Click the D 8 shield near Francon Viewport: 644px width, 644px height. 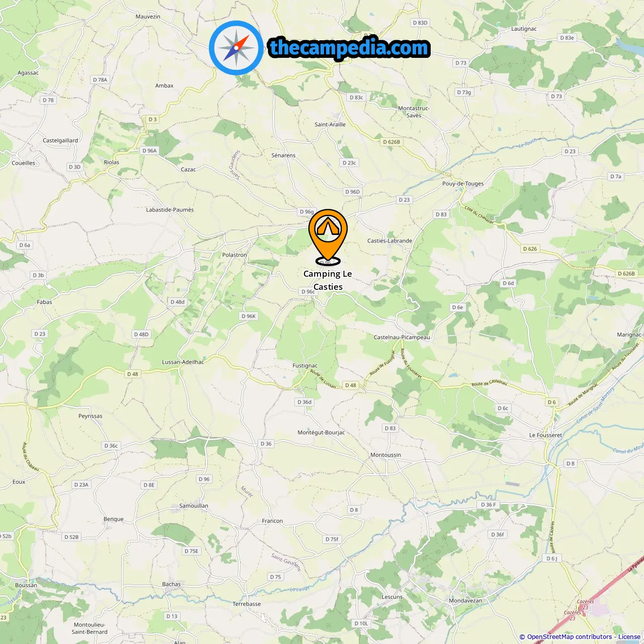[354, 510]
